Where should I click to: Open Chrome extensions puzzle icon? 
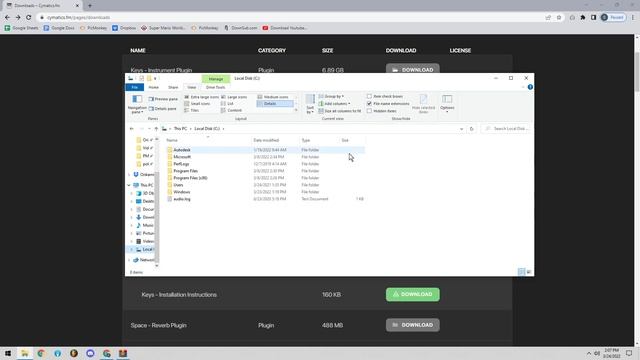pyautogui.click(x=583, y=18)
